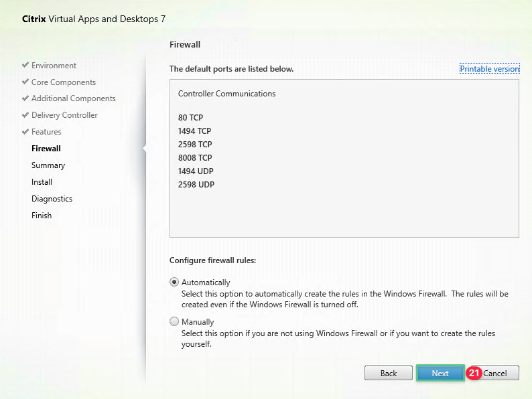Screen dimensions: 532x399
Task: Select Automatically firewall rules option
Action: [x=175, y=283]
